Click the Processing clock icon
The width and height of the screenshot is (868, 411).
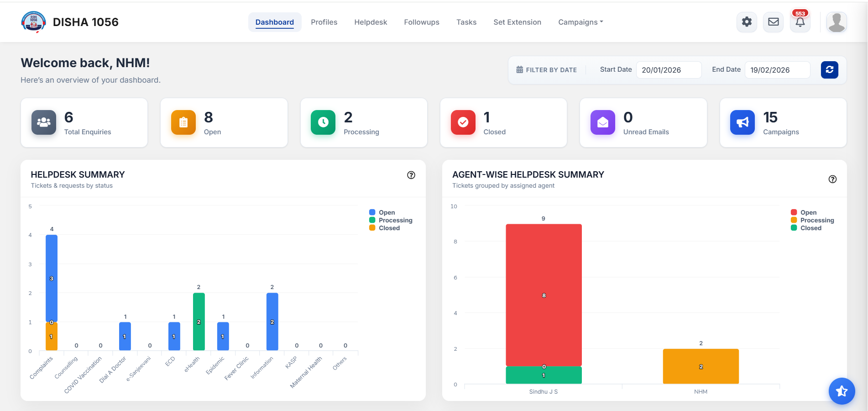coord(323,122)
